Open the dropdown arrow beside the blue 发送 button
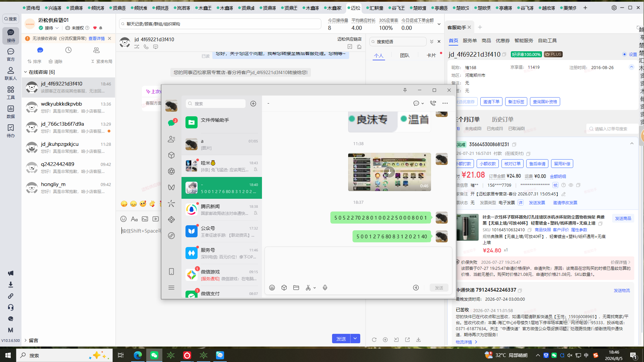The height and width of the screenshot is (362, 644). click(355, 339)
